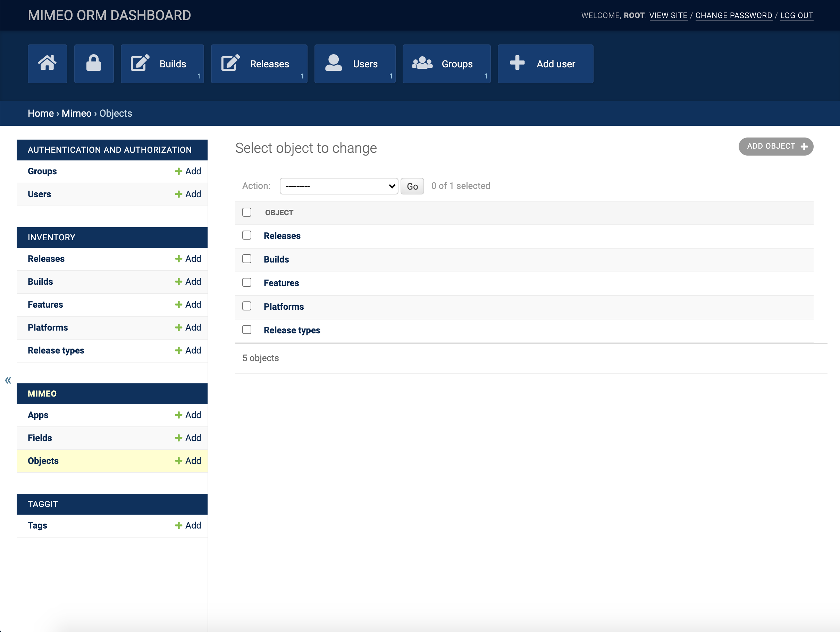Open the Platforms object in the table
Image resolution: width=840 pixels, height=632 pixels.
pyautogui.click(x=284, y=307)
